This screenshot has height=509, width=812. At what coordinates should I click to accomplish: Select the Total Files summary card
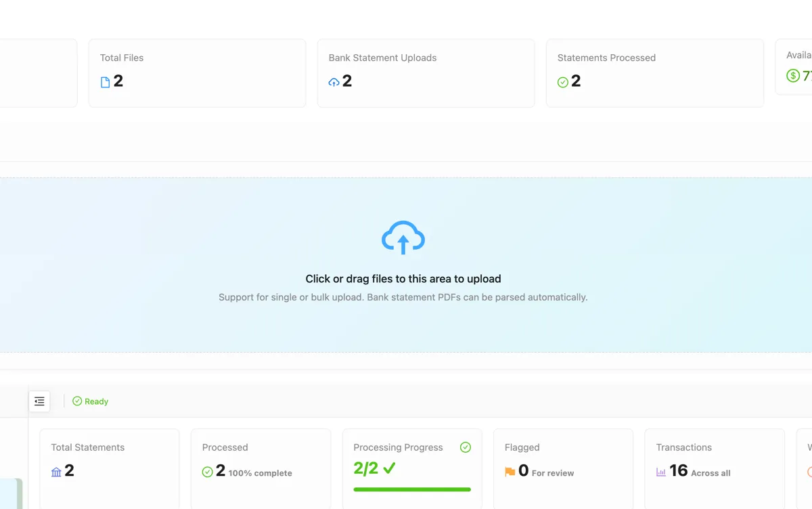(x=197, y=72)
